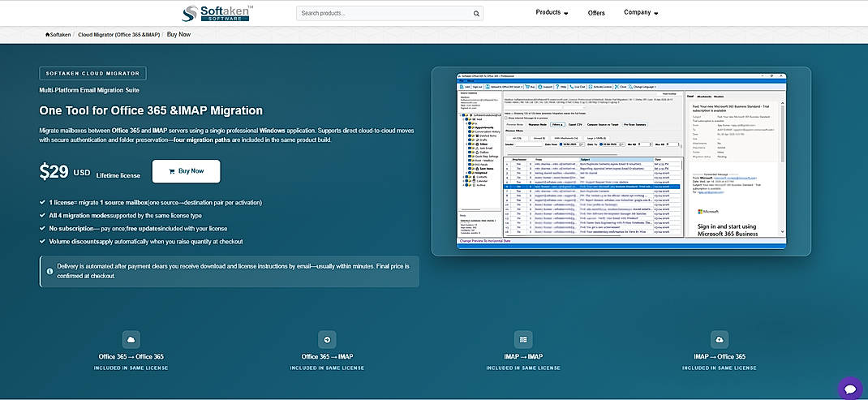Screen dimensions: 868x400
Task: Click the 'Office 365 → IMAP' label
Action: click(x=327, y=357)
